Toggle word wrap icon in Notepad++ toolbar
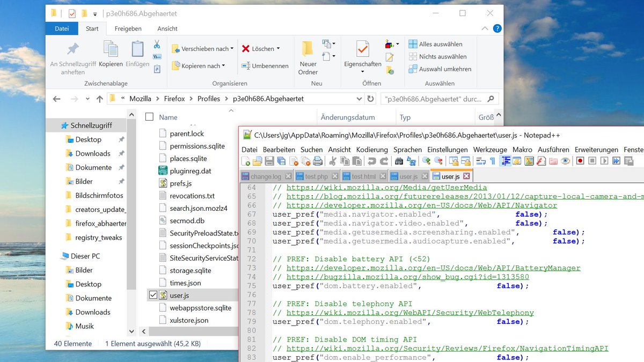The image size is (644, 362). pyautogui.click(x=480, y=161)
